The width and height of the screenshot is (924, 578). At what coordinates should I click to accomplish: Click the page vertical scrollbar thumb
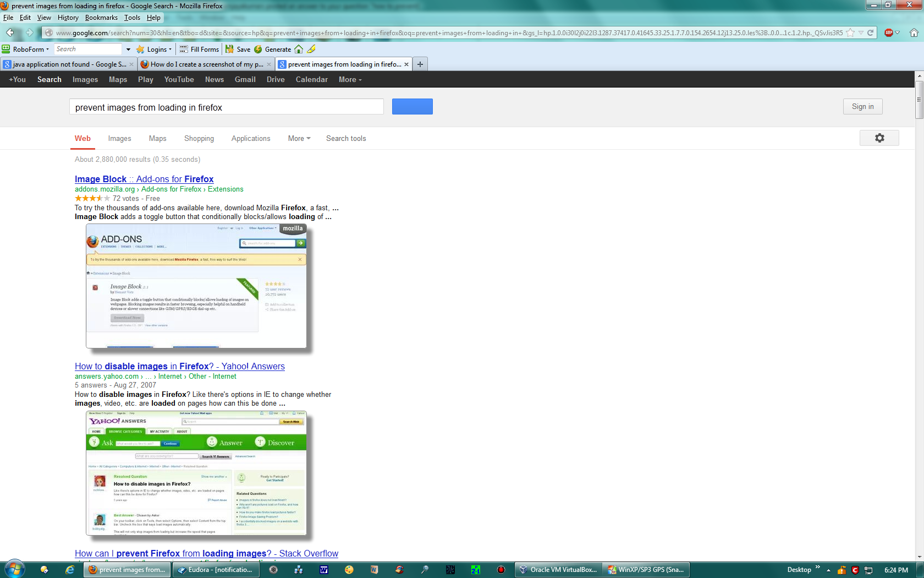[x=919, y=100]
